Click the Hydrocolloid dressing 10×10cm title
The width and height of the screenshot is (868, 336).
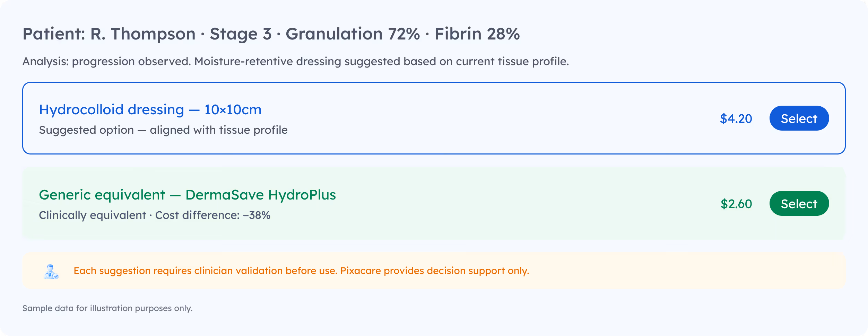click(x=150, y=110)
